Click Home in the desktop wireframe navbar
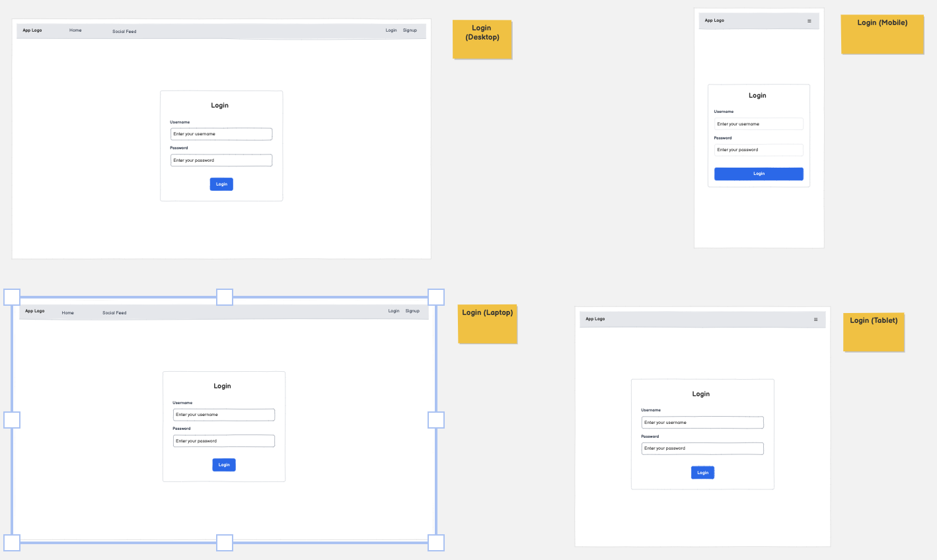The image size is (937, 560). pos(75,30)
